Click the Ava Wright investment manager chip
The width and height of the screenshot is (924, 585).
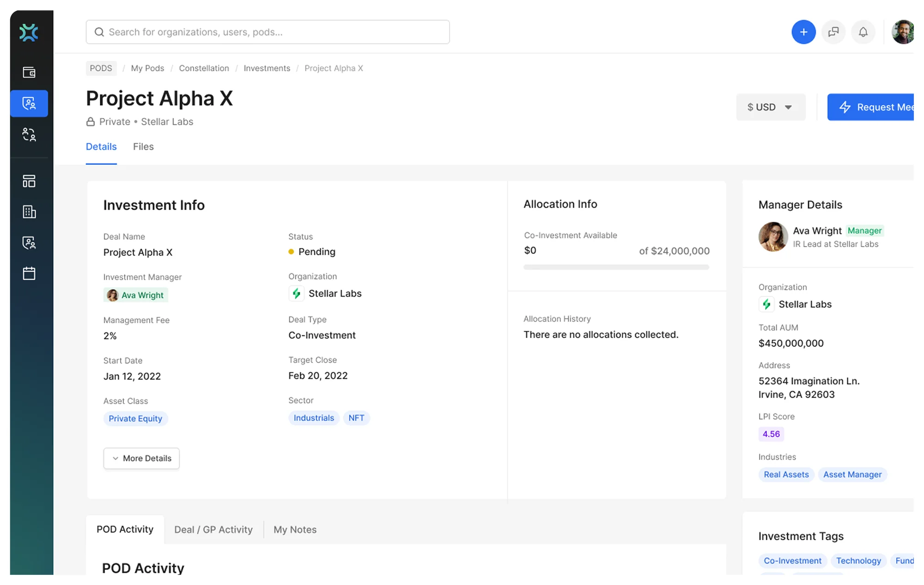[x=136, y=295]
